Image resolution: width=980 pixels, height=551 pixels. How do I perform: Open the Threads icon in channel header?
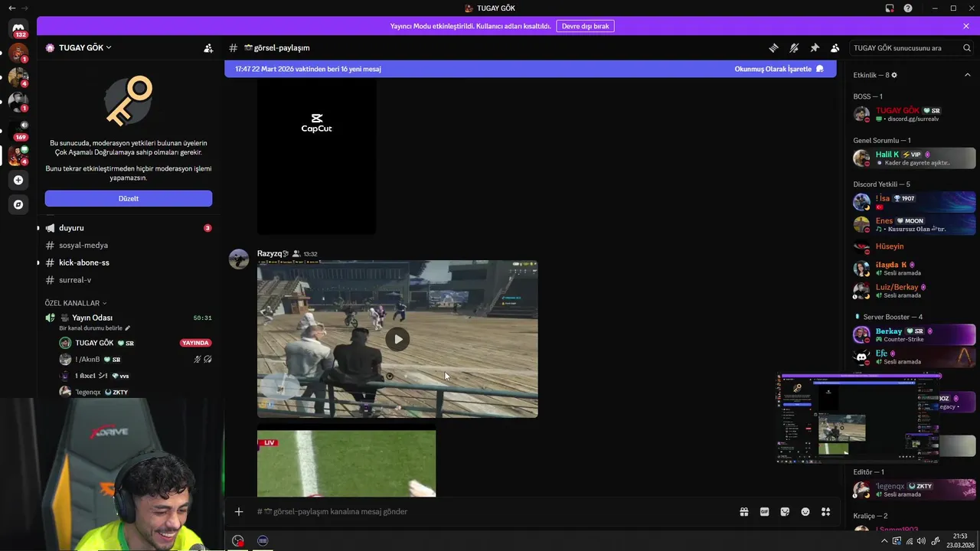coord(773,47)
